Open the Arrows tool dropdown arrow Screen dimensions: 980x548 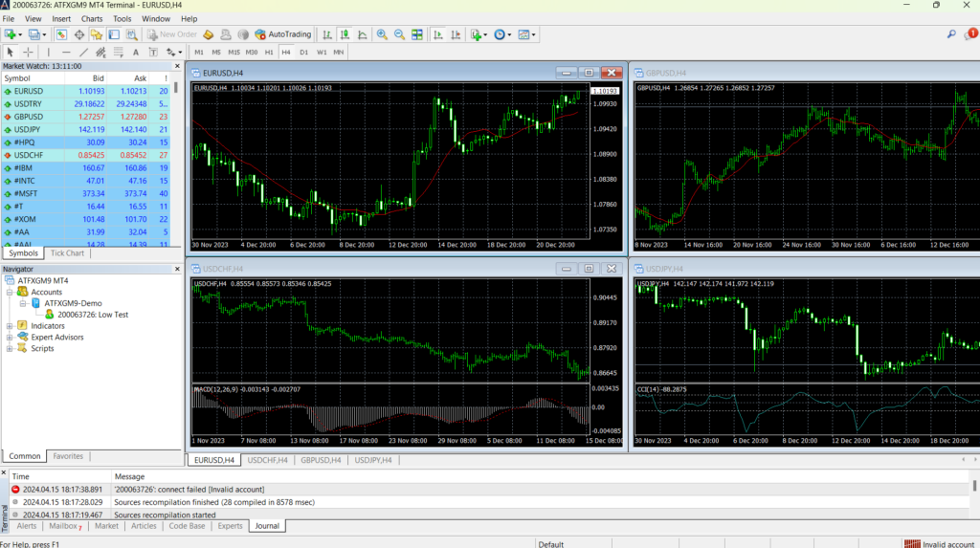pos(180,53)
